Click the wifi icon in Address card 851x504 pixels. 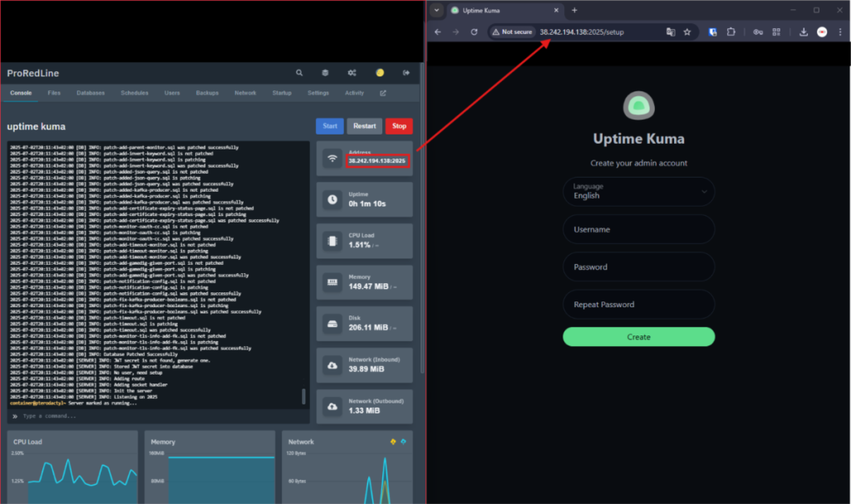[x=332, y=159]
